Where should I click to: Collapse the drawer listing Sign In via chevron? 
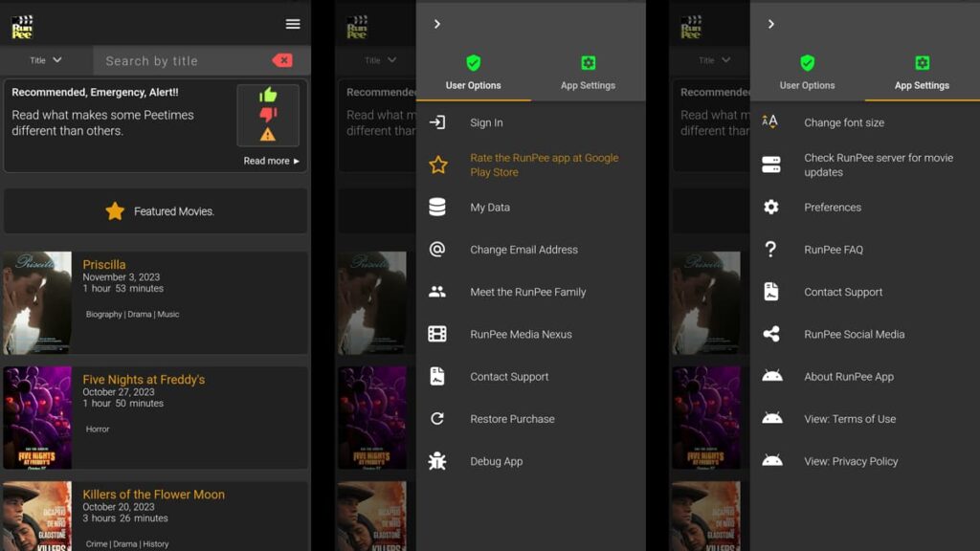click(437, 24)
